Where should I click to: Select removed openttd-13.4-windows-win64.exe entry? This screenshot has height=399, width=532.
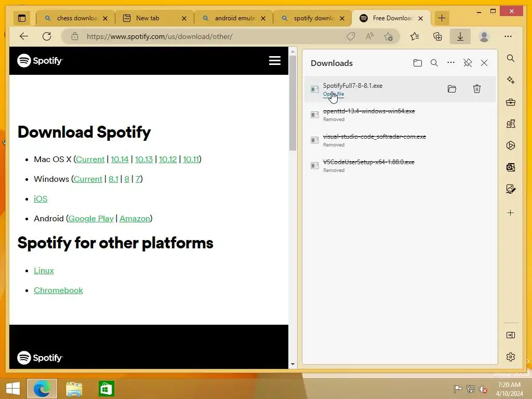(400, 115)
